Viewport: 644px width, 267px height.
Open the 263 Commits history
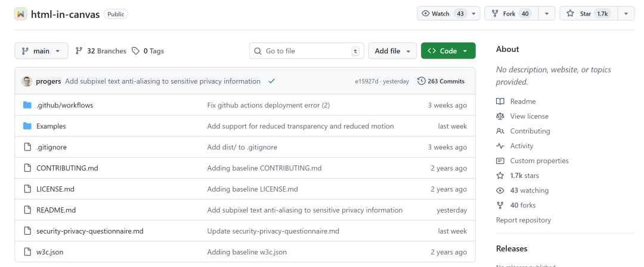[441, 81]
